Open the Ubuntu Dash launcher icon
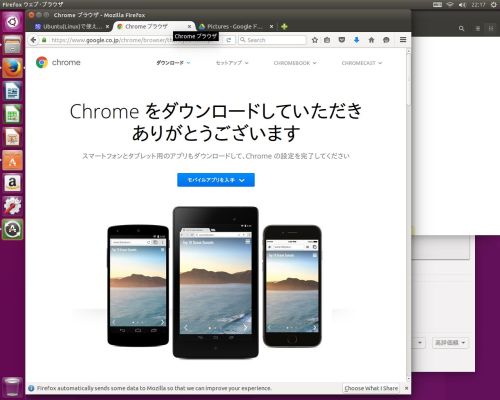Viewport: 500px width, 400px height. 12,22
